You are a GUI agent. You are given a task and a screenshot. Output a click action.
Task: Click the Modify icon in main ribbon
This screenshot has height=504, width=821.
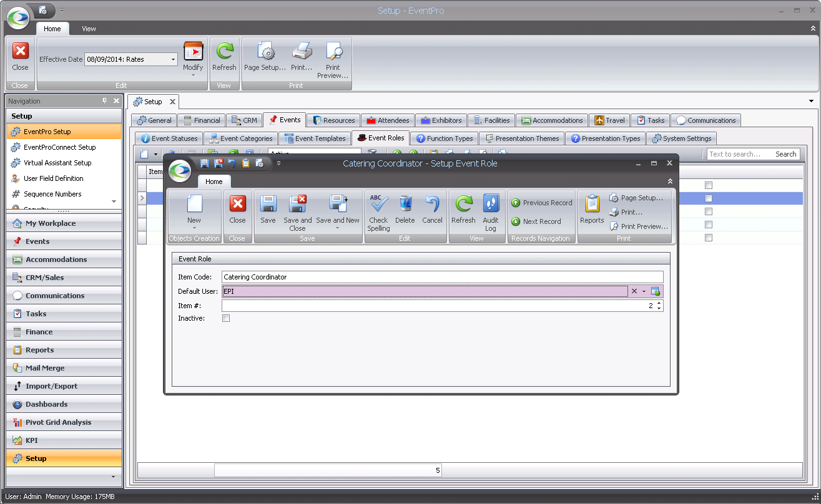(x=193, y=52)
